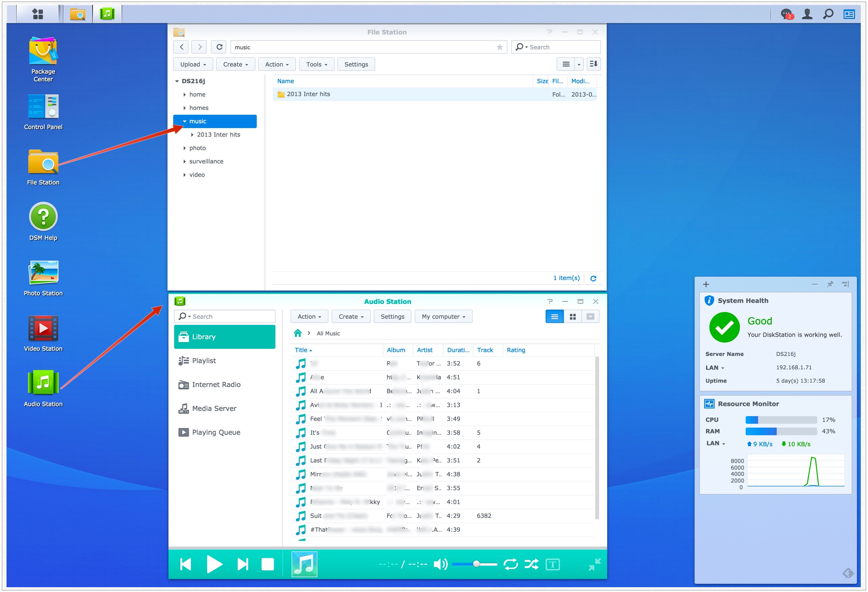Image resolution: width=868 pixels, height=592 pixels.
Task: Go forward in File Station
Action: 199,47
